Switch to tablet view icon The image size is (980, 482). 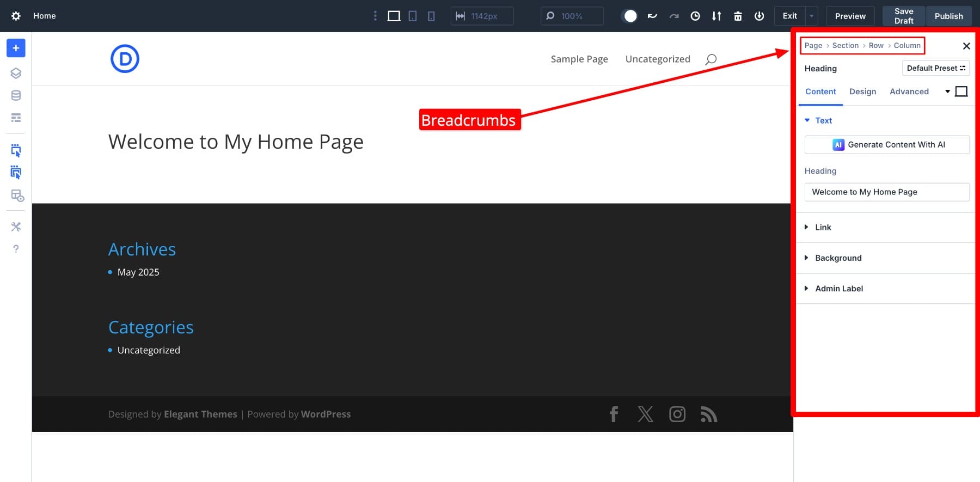tap(413, 16)
